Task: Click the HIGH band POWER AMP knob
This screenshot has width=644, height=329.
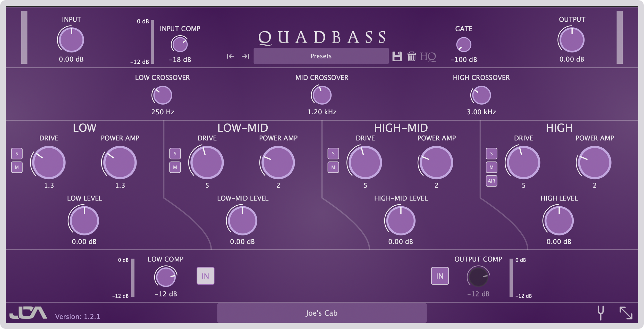Action: pos(594,163)
